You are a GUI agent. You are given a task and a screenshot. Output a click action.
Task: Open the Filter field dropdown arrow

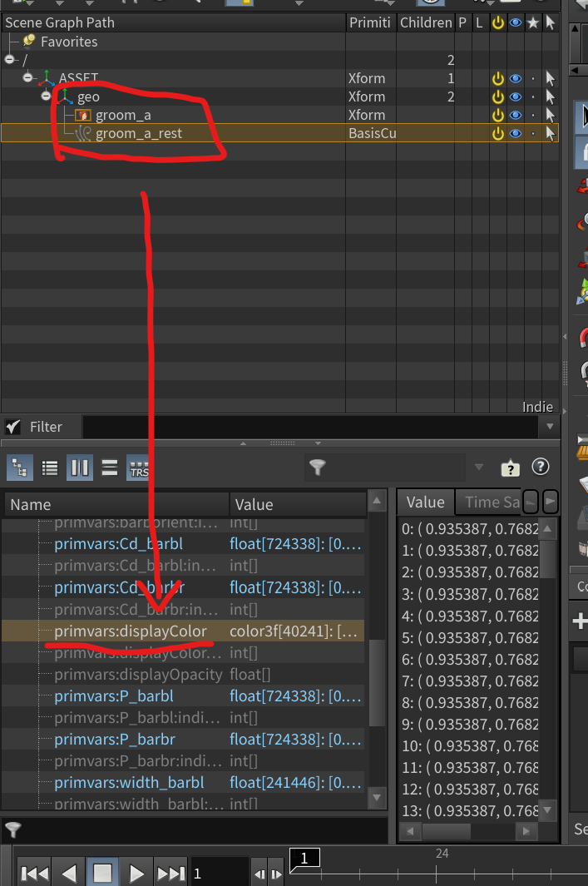[547, 427]
